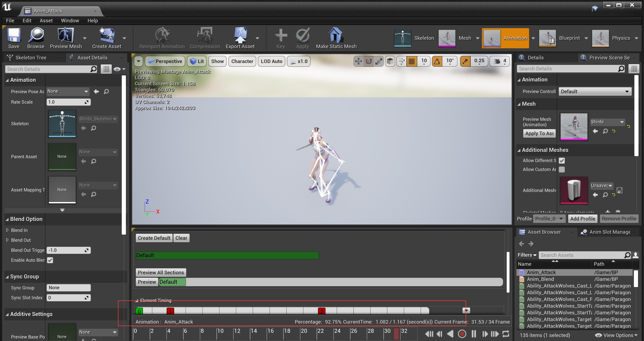Click the Preview All Sections button
The image size is (644, 341).
(x=161, y=272)
